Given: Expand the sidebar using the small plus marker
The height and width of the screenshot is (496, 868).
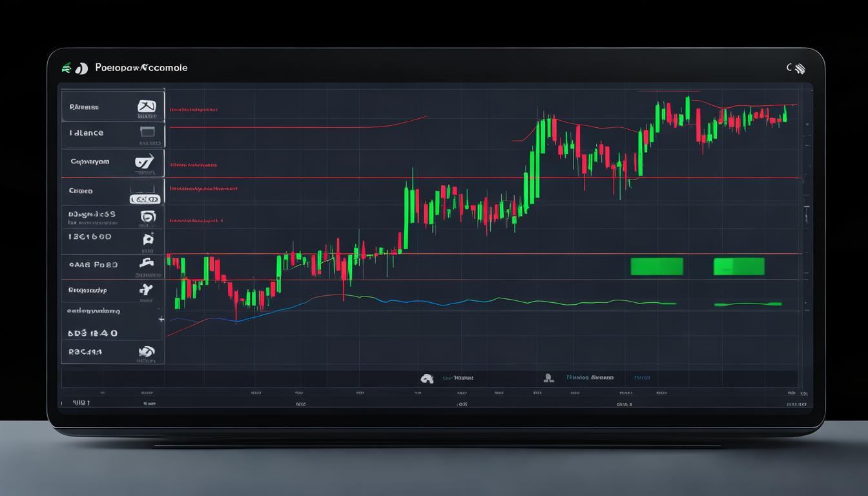Looking at the screenshot, I should pyautogui.click(x=161, y=319).
